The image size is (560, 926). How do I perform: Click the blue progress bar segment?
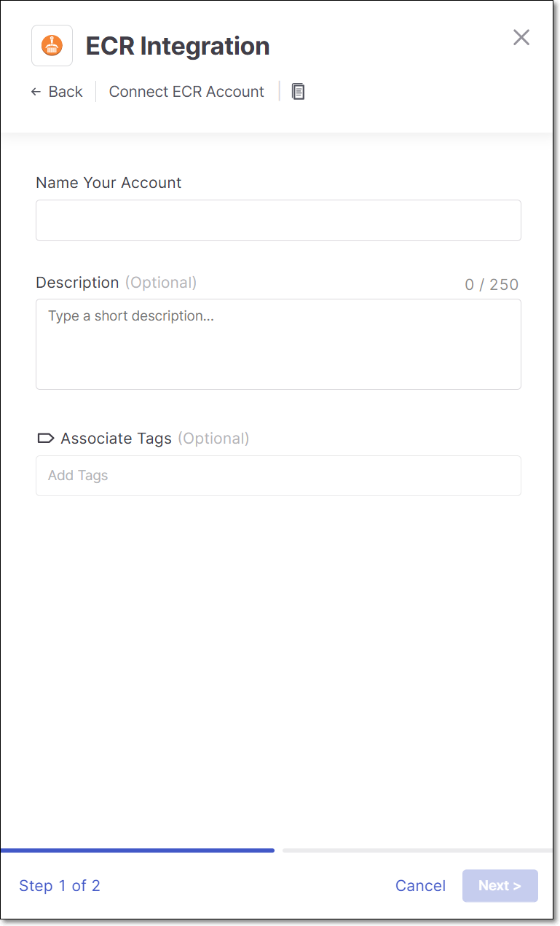pyautogui.click(x=138, y=850)
